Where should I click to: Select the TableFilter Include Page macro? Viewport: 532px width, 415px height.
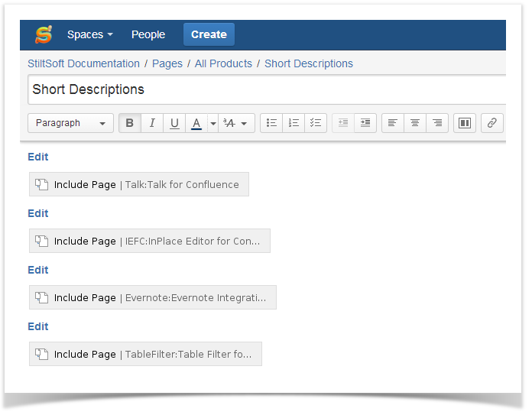(x=145, y=354)
